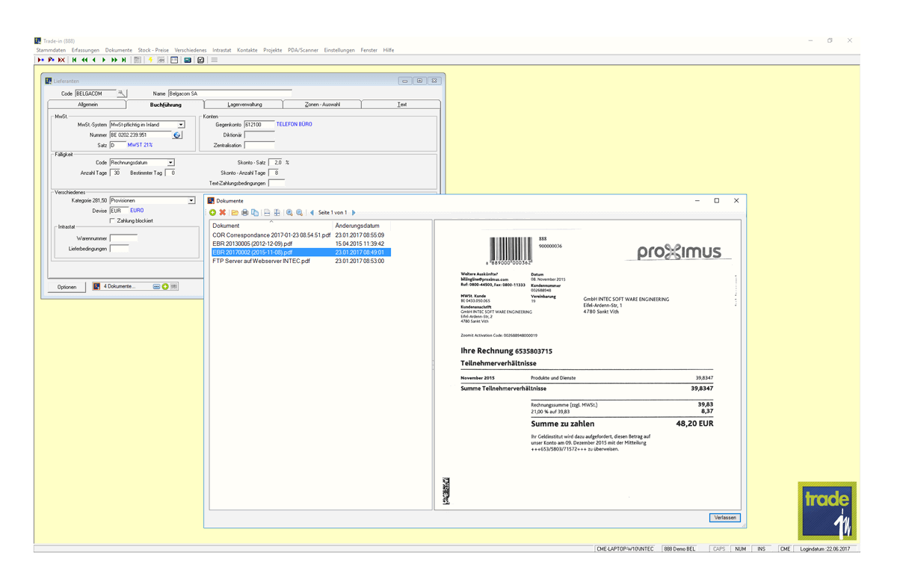
Task: Expand the MwSt.-System dropdown
Action: click(181, 125)
